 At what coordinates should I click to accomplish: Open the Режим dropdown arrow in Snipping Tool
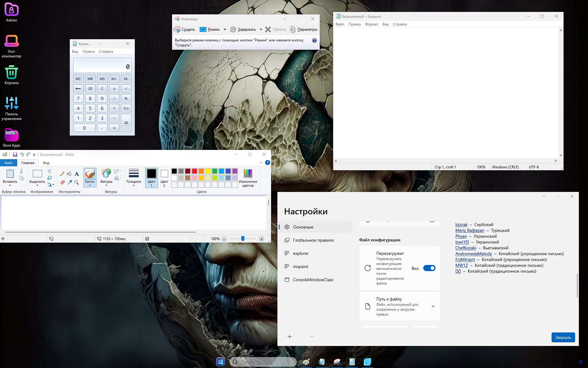[x=225, y=29]
